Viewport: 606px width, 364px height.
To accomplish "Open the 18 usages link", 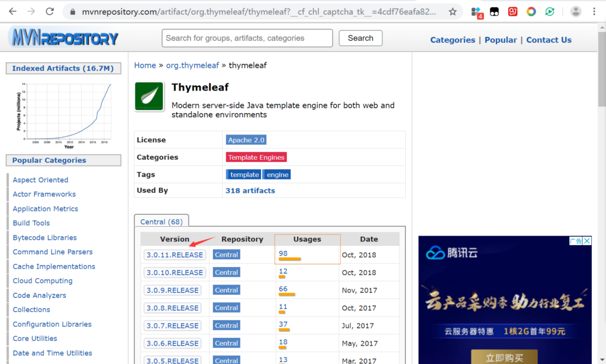I will [x=283, y=342].
